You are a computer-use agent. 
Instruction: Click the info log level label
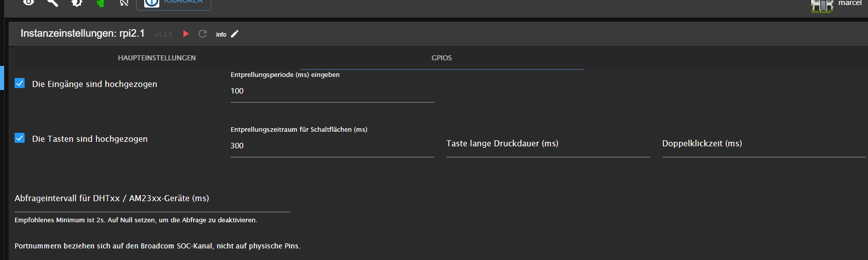point(221,34)
